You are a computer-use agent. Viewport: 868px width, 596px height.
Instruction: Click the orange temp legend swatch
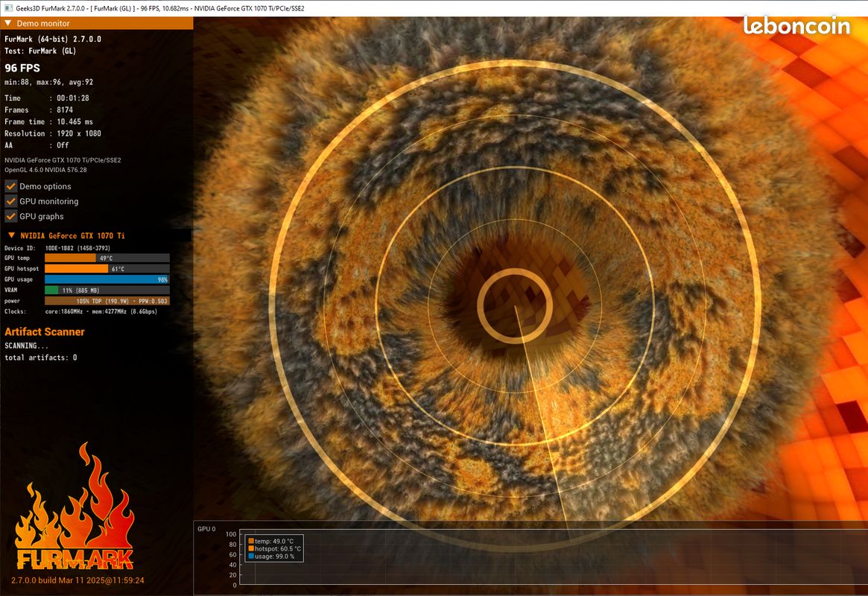point(251,541)
